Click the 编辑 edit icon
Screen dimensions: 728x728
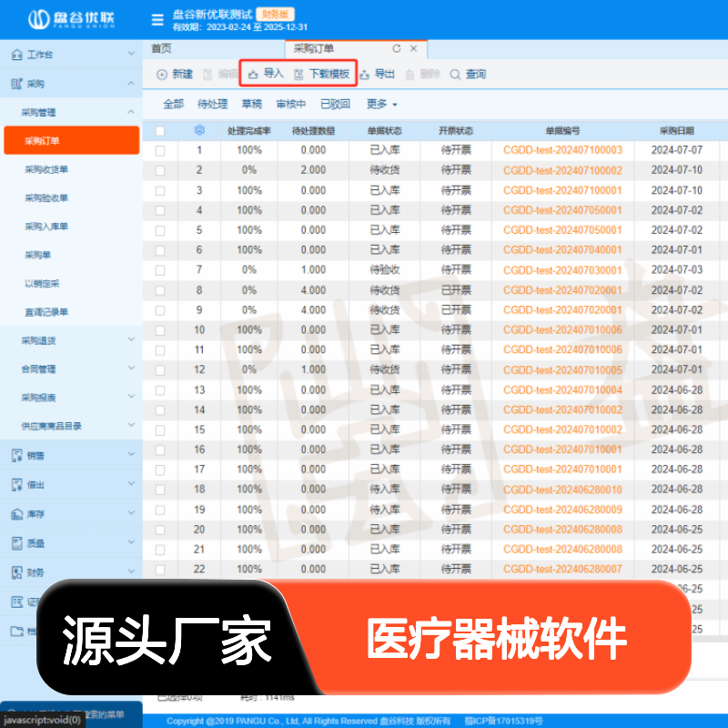click(207, 75)
